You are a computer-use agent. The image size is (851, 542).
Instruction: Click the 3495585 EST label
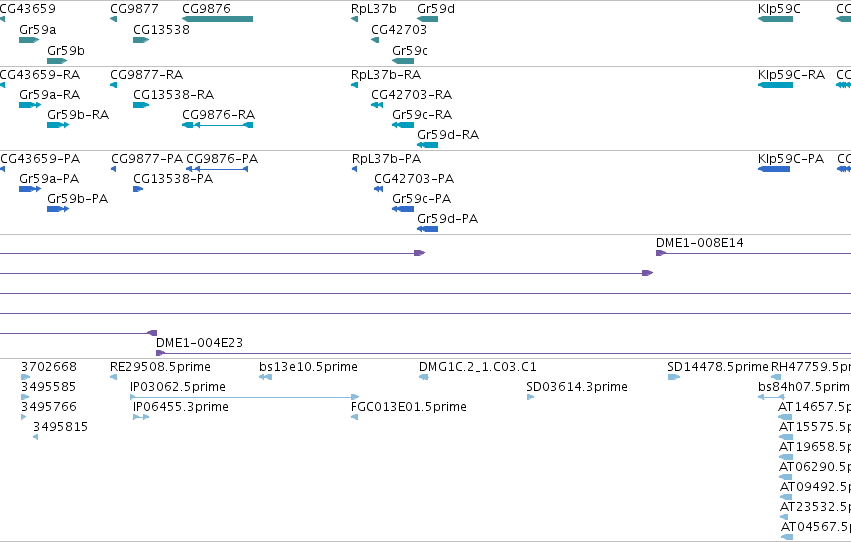coord(48,387)
